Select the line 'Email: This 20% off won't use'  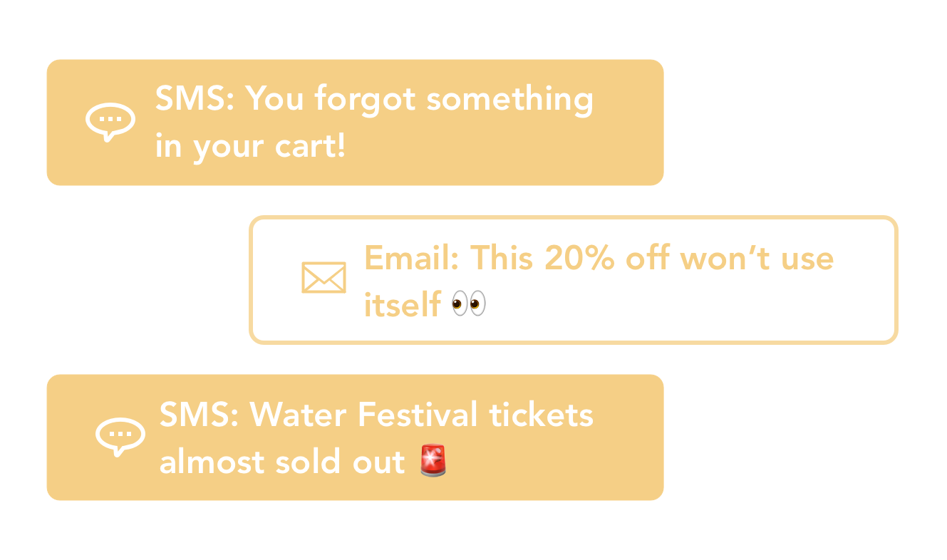[x=599, y=257]
